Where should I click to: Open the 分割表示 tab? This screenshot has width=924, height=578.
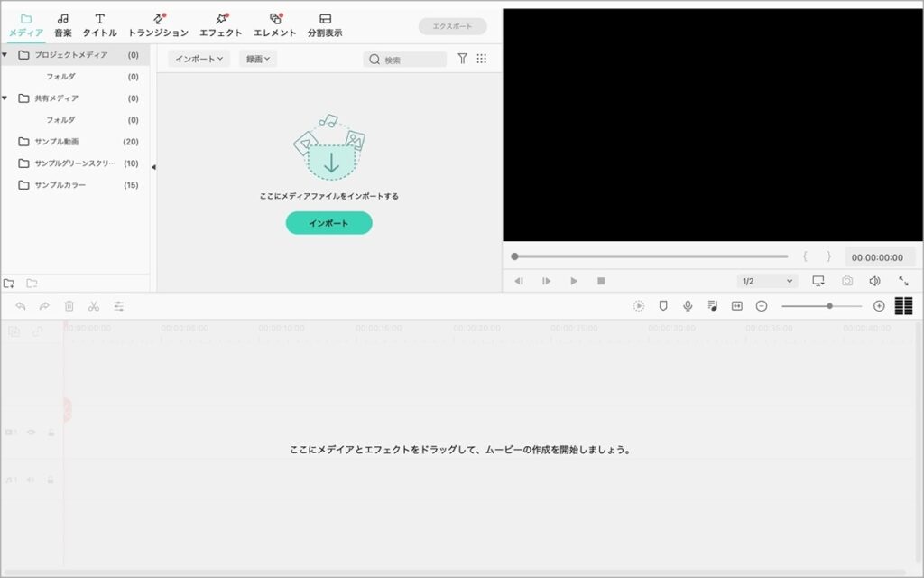point(325,25)
